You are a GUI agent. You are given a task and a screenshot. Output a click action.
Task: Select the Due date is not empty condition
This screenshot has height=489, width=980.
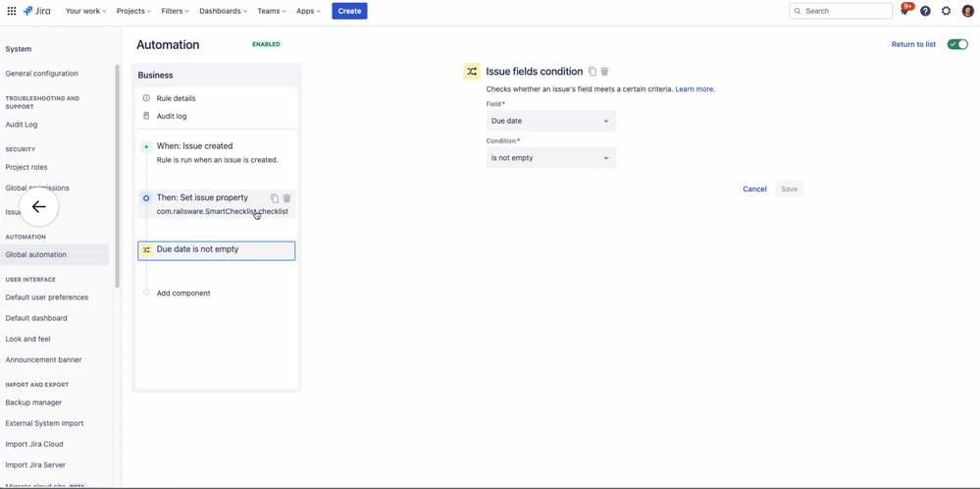tap(216, 250)
